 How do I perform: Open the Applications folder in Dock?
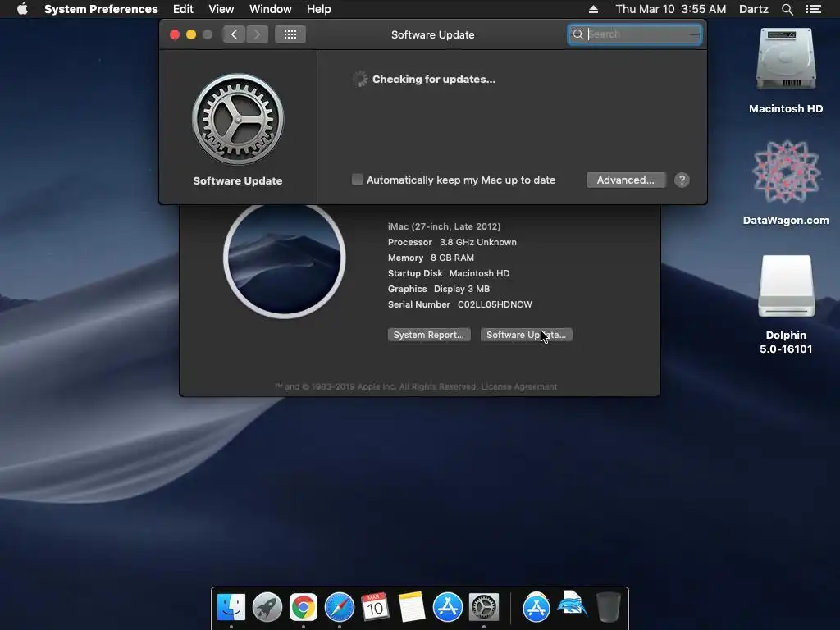pos(536,607)
